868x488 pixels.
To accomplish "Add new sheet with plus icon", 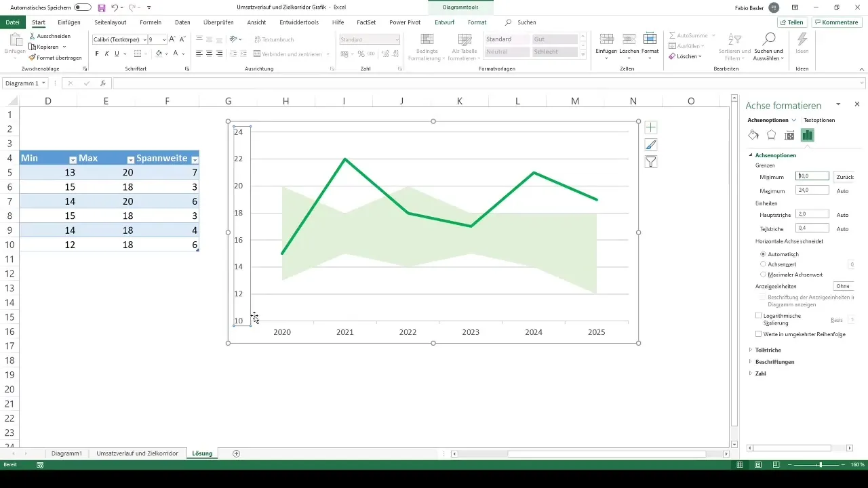I will pyautogui.click(x=236, y=453).
